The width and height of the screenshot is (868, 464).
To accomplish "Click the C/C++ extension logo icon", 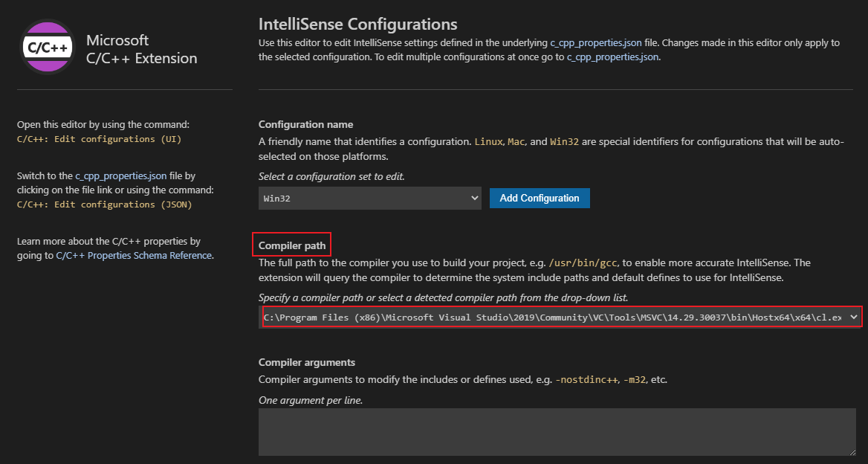I will [x=48, y=48].
